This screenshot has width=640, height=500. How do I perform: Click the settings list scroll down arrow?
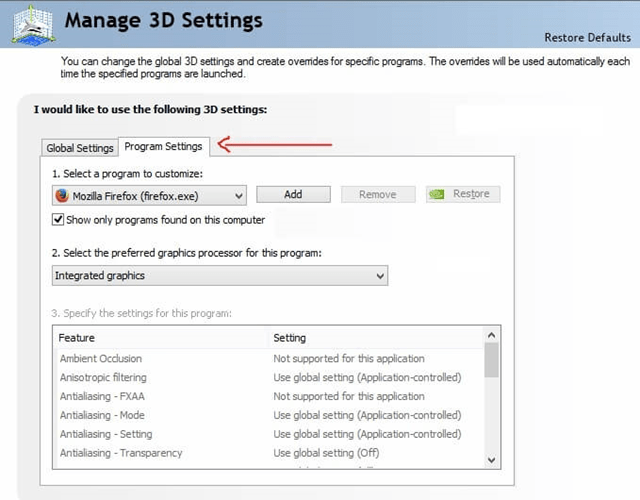(x=491, y=458)
